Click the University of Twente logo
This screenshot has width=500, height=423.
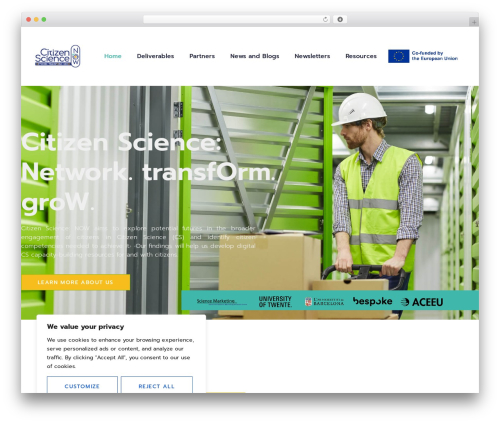[275, 301]
